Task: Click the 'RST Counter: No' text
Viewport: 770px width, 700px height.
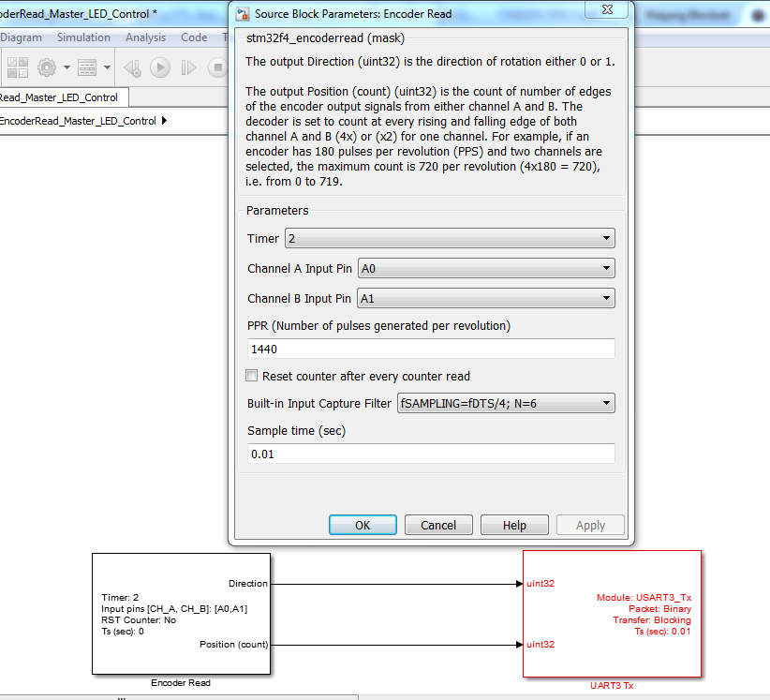Action: point(139,620)
